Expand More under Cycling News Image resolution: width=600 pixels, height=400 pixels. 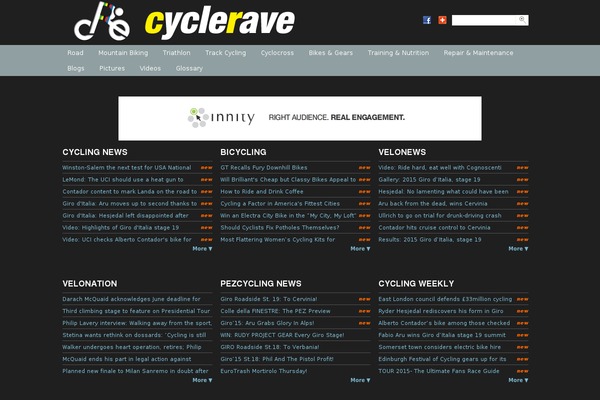(x=202, y=249)
